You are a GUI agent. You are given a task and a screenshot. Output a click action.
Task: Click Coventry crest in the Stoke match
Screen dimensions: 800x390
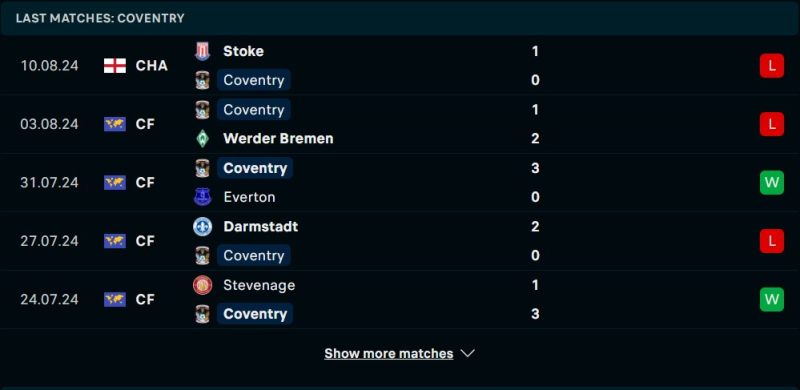pyautogui.click(x=203, y=80)
